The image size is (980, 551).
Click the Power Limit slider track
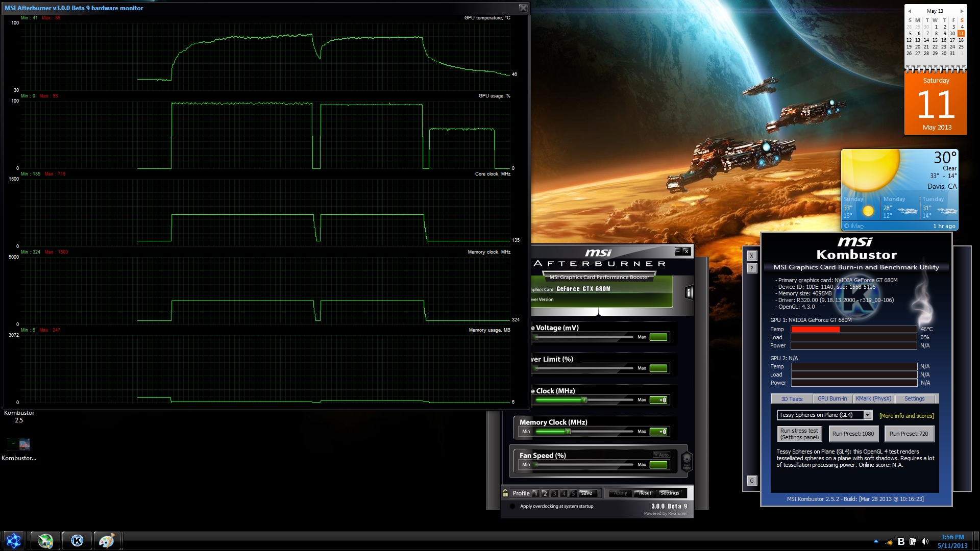point(584,368)
